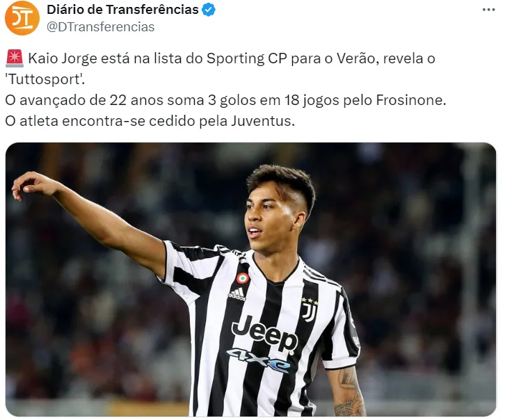
Task: Open the three-dot more options menu
Action: [488, 10]
